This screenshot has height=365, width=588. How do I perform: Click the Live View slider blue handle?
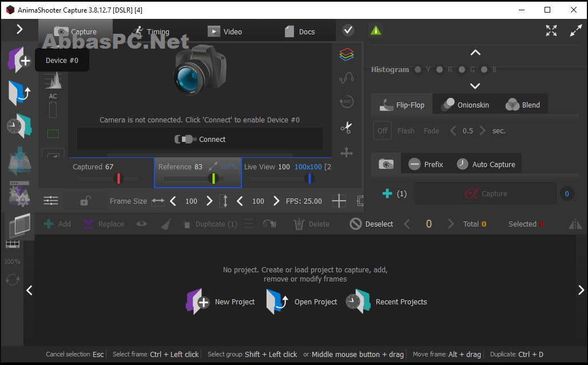point(309,178)
